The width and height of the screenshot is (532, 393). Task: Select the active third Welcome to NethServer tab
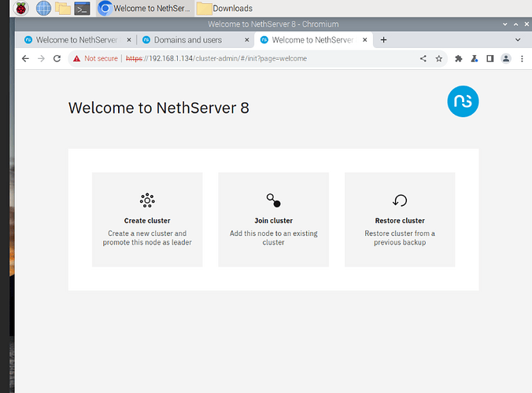pyautogui.click(x=312, y=40)
